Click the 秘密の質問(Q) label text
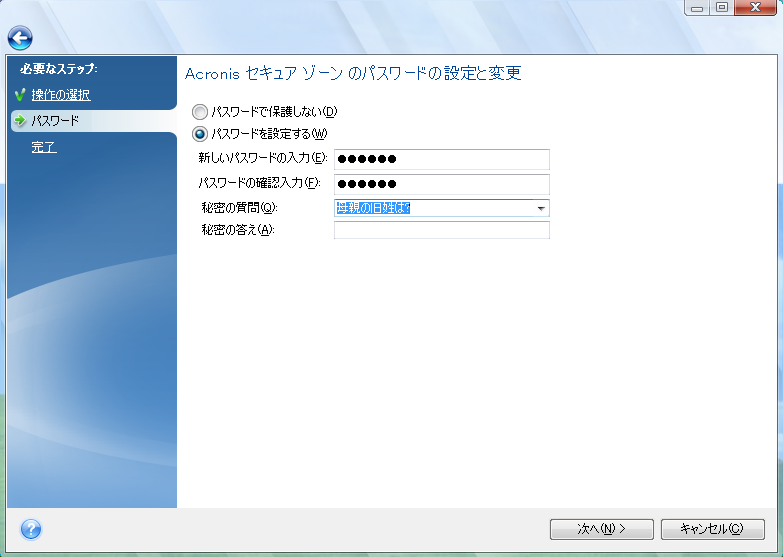 pyautogui.click(x=238, y=208)
